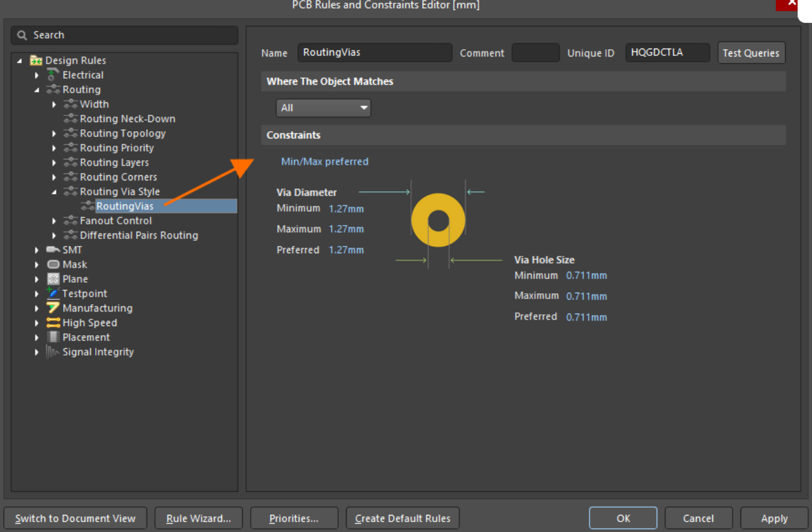Click the Plane category icon

[53, 279]
